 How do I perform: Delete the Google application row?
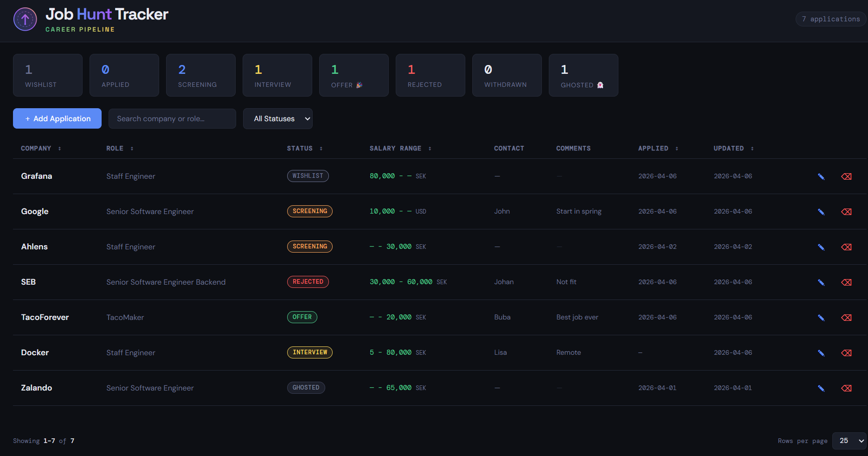click(846, 212)
